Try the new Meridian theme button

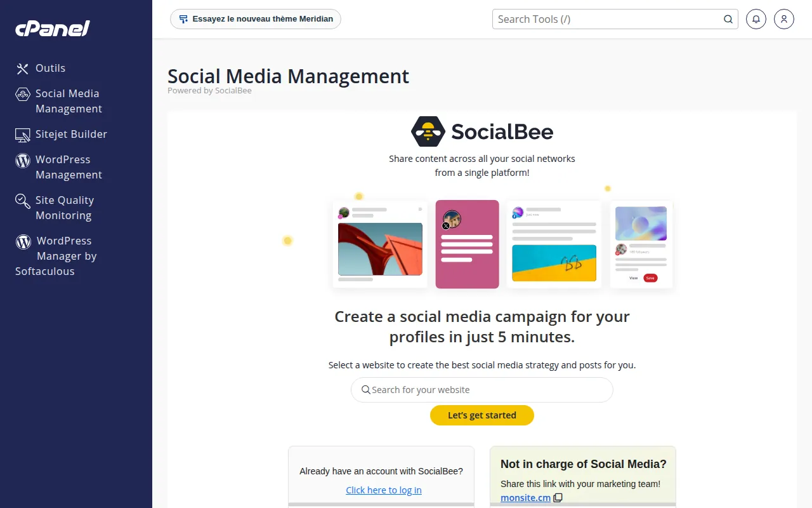coord(256,19)
